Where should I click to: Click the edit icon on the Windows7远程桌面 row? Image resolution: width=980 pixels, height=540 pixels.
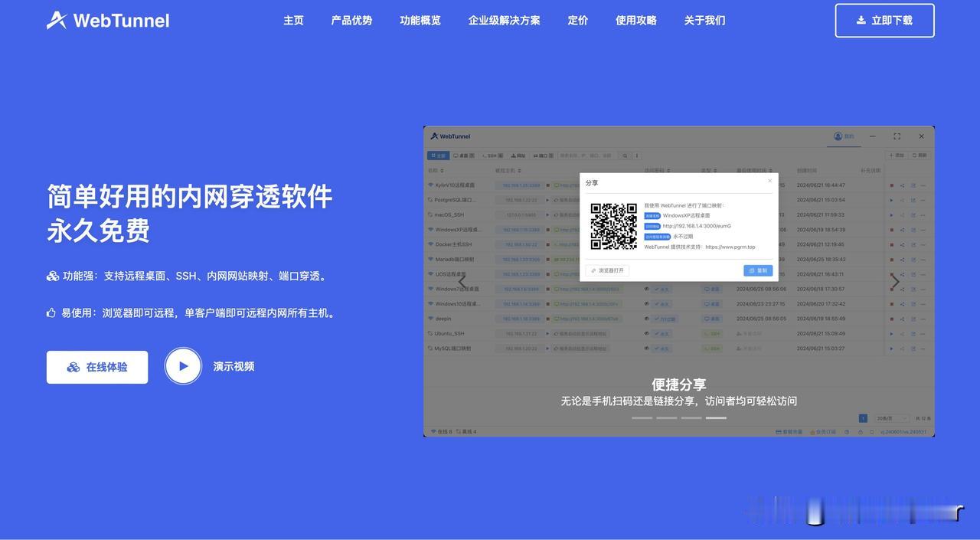pyautogui.click(x=912, y=289)
